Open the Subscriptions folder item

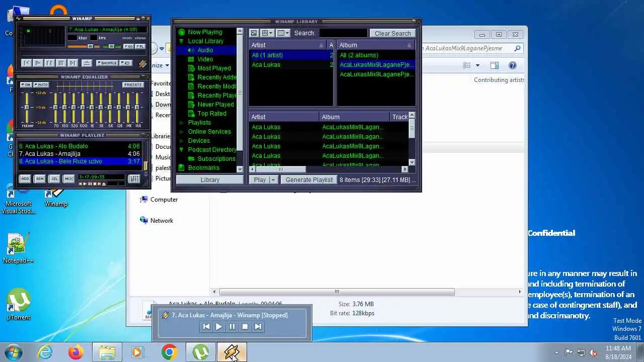pos(216,159)
